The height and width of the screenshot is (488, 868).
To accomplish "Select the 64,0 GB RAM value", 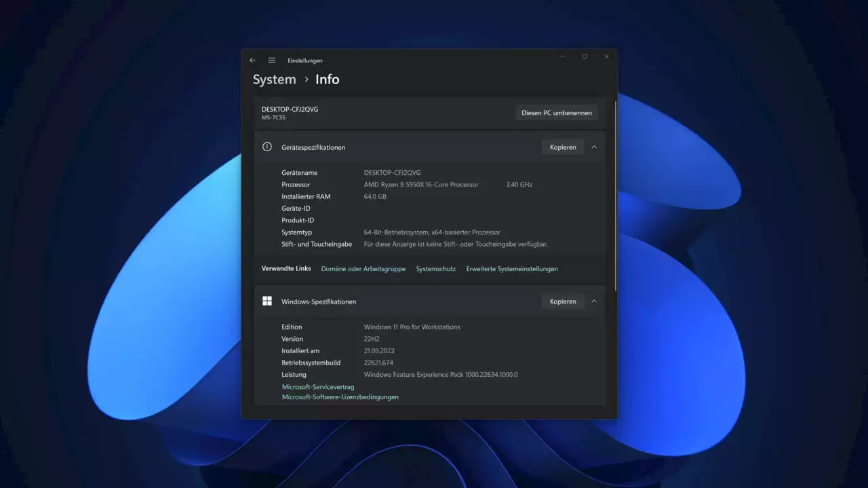I will 375,197.
